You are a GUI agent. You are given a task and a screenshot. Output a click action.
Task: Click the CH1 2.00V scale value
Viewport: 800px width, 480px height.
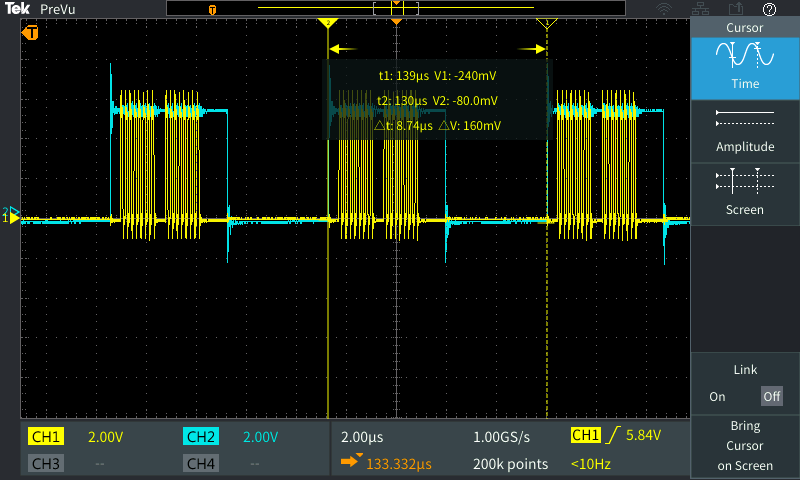pos(105,437)
